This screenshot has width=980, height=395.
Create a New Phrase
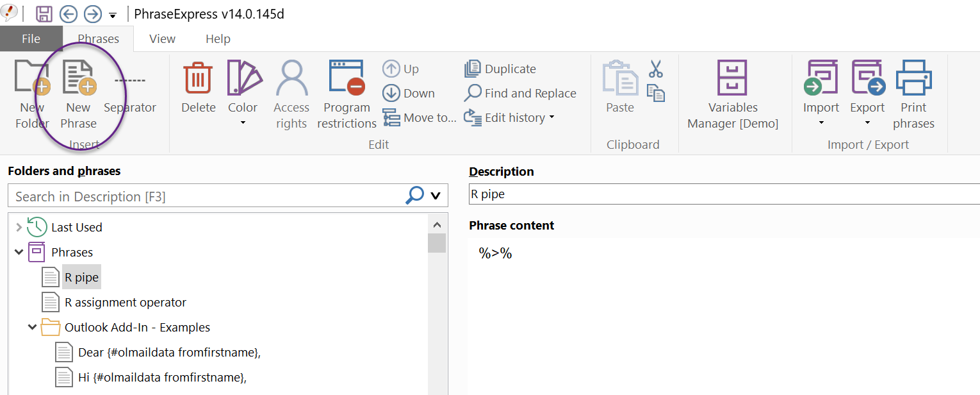[79, 78]
